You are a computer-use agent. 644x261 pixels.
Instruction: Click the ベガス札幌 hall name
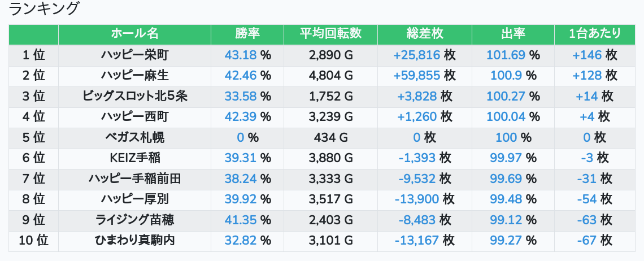coord(134,137)
